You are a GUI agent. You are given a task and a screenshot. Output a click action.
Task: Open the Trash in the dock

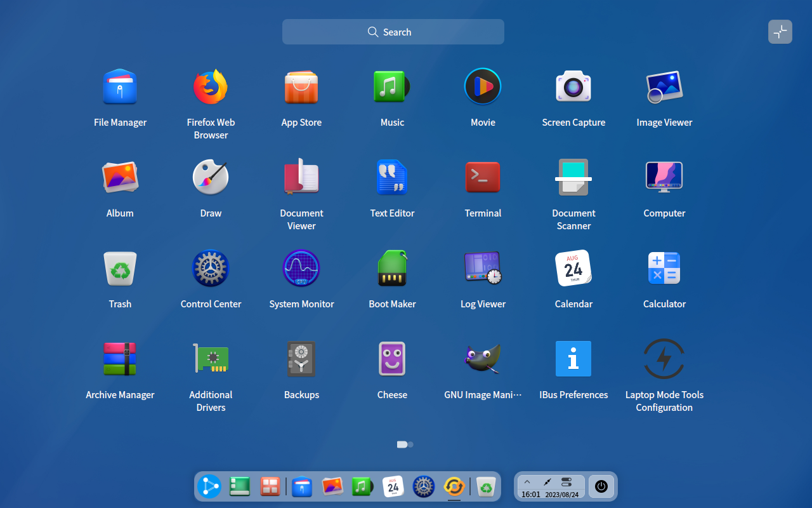[486, 486]
